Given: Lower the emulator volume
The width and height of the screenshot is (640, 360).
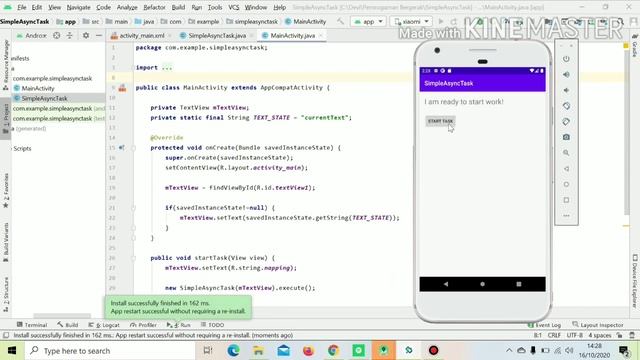Looking at the screenshot, I should (x=566, y=90).
